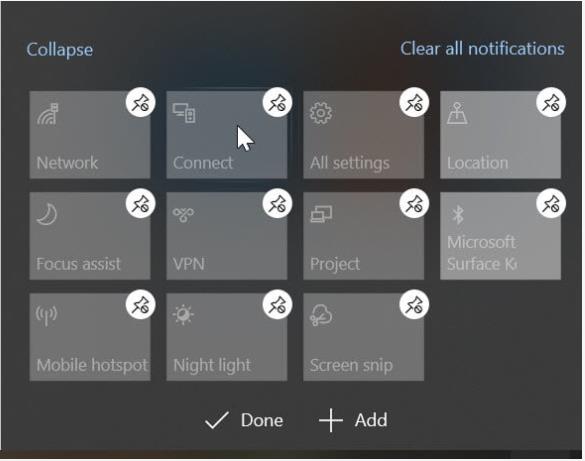Unpin the Microsoft Surface Bluetooth tile
Viewport: 585px width, 461px height.
pos(551,204)
